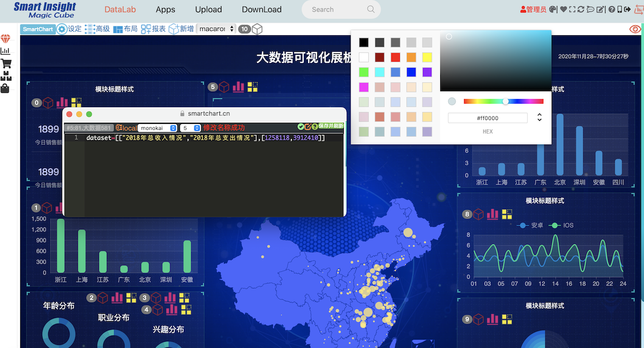Switch to mobile view phone icon
Image resolution: width=644 pixels, height=348 pixels.
pyautogui.click(x=620, y=9)
